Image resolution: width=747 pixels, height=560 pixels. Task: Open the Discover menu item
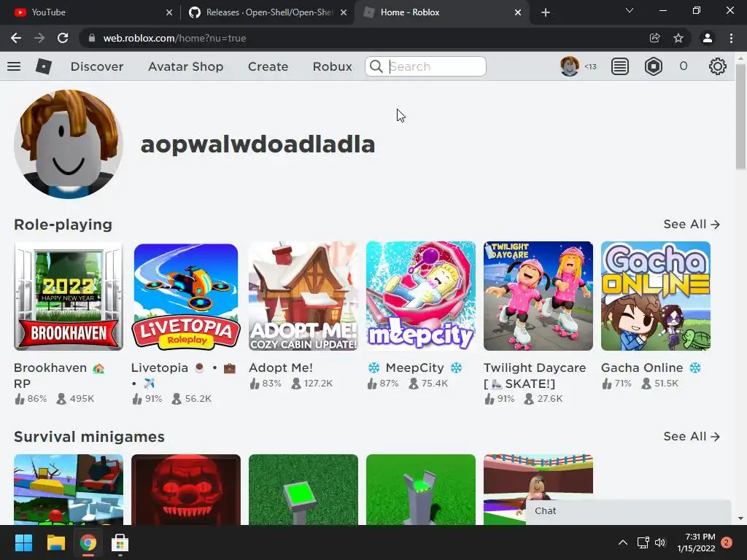coord(97,66)
